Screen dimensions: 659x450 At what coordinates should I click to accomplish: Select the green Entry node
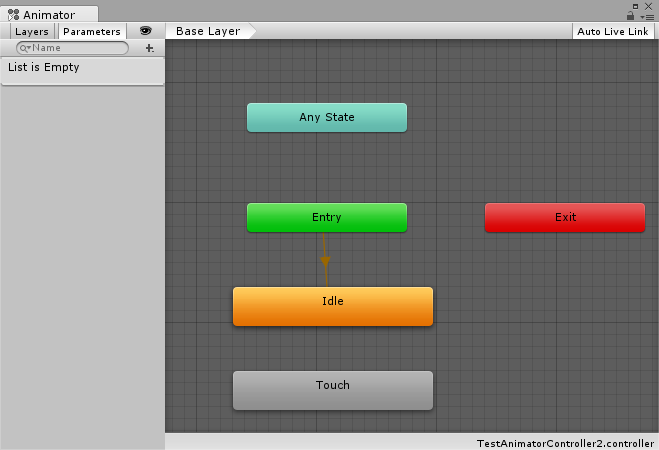click(327, 217)
